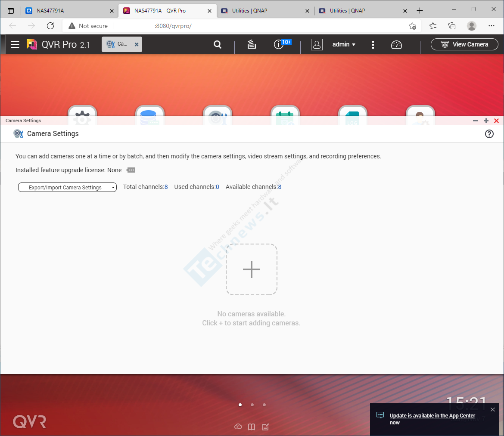Screen dimensions: 504x436
Task: Open the user privilege desktop icon
Action: 420,116
